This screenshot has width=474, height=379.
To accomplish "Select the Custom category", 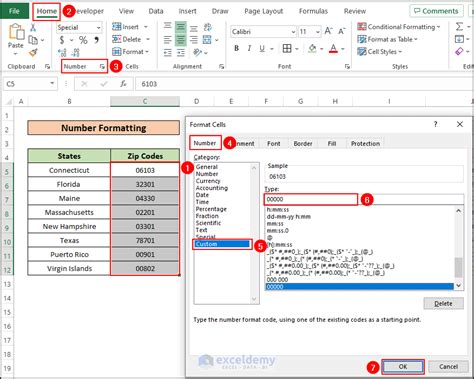I will point(222,244).
